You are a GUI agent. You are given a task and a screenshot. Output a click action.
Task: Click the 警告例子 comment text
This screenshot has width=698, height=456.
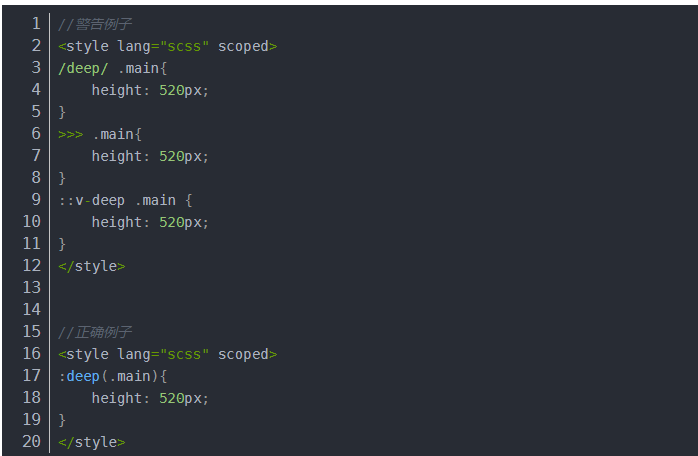(x=95, y=24)
